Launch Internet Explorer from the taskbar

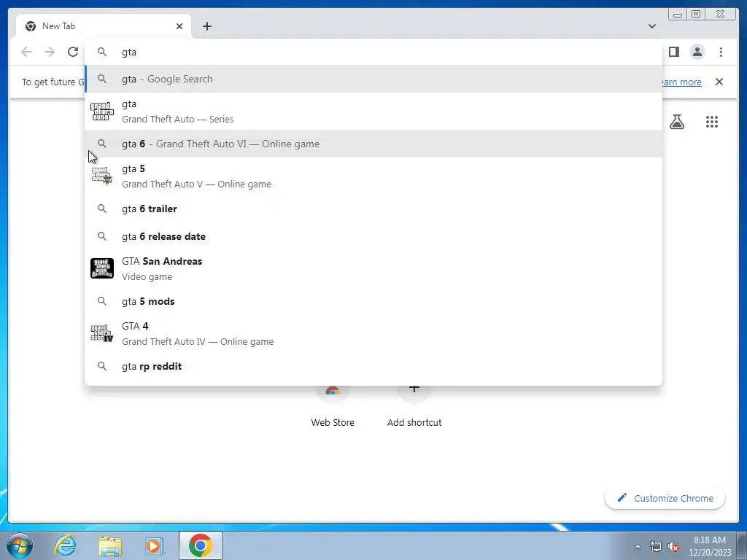tap(65, 545)
